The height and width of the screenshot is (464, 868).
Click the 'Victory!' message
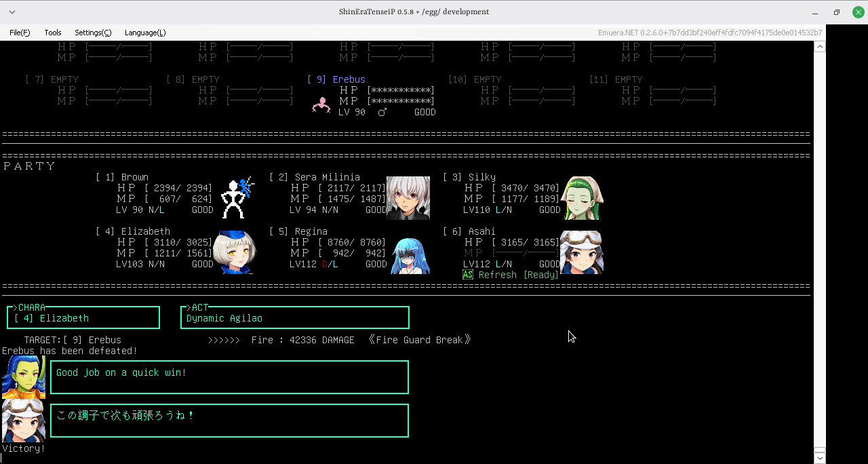pyautogui.click(x=24, y=448)
